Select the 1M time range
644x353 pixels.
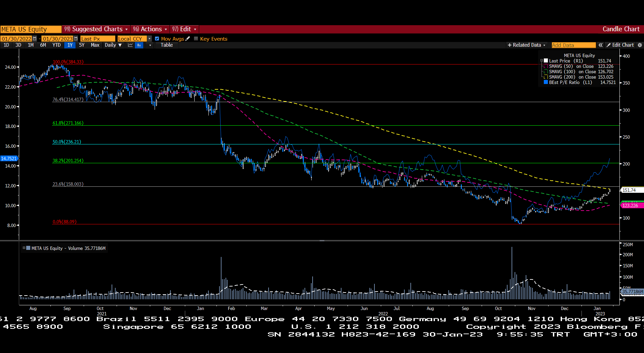(31, 45)
